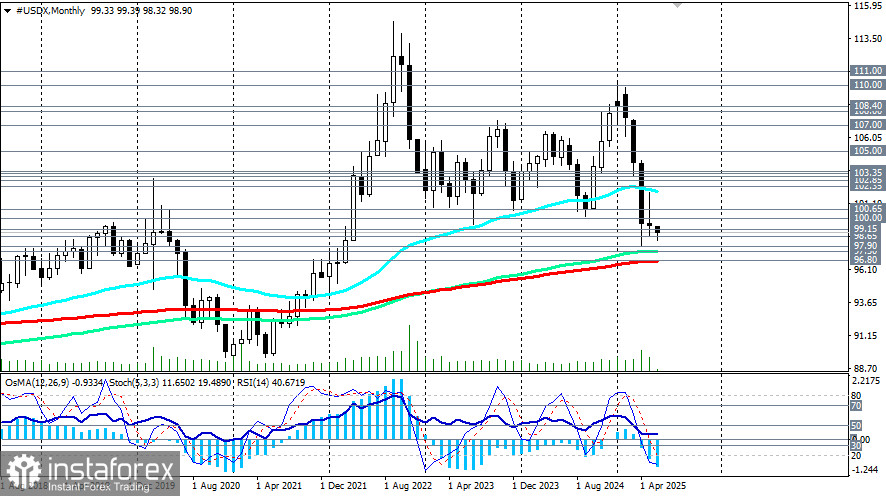Click the 103.35 price level tag
Screen dimensions: 886x496
(x=866, y=173)
